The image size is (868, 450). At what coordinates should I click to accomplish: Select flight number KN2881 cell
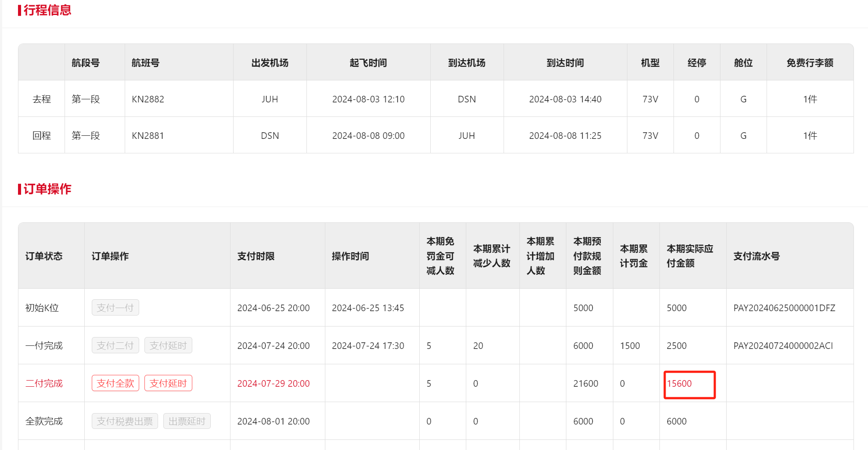(148, 136)
